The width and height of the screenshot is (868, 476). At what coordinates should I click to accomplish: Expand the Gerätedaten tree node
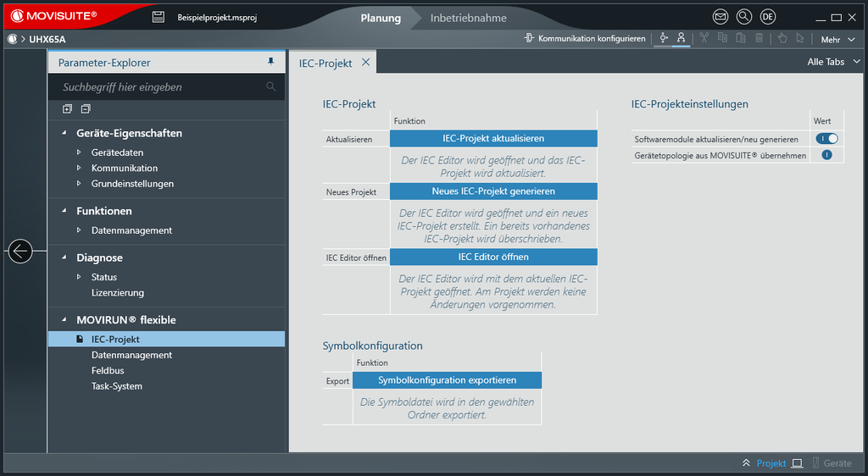click(x=80, y=152)
